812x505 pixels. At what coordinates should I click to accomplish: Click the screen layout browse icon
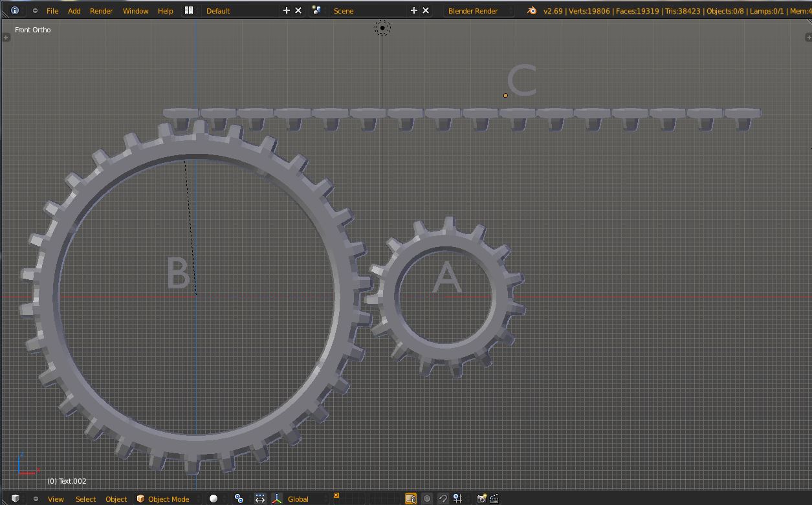189,10
